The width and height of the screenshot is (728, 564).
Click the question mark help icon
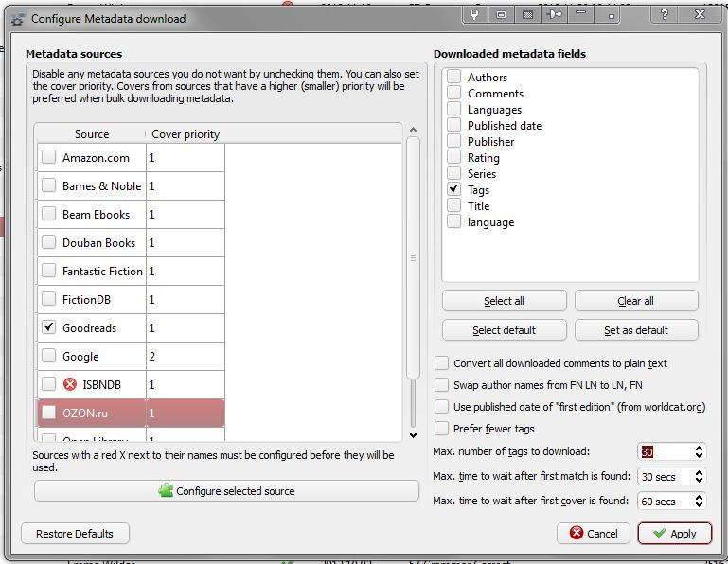665,15
